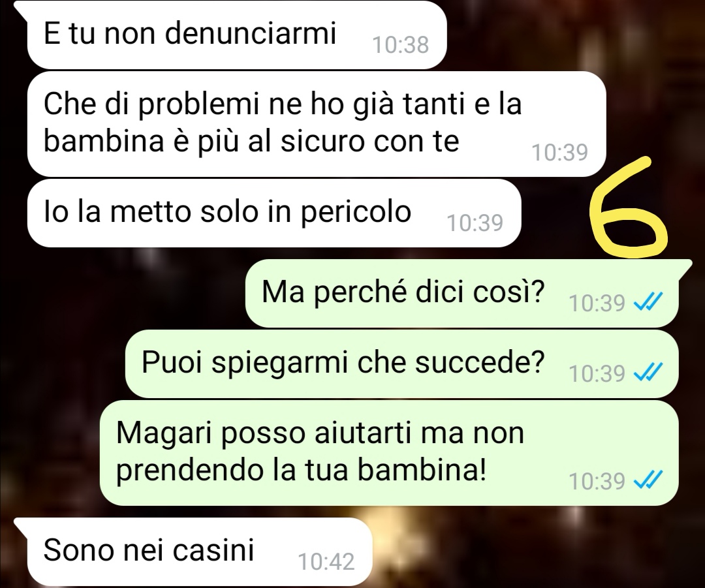Tap the 'Sono nei casini' received message
The width and height of the screenshot is (705, 588).
pos(200,551)
